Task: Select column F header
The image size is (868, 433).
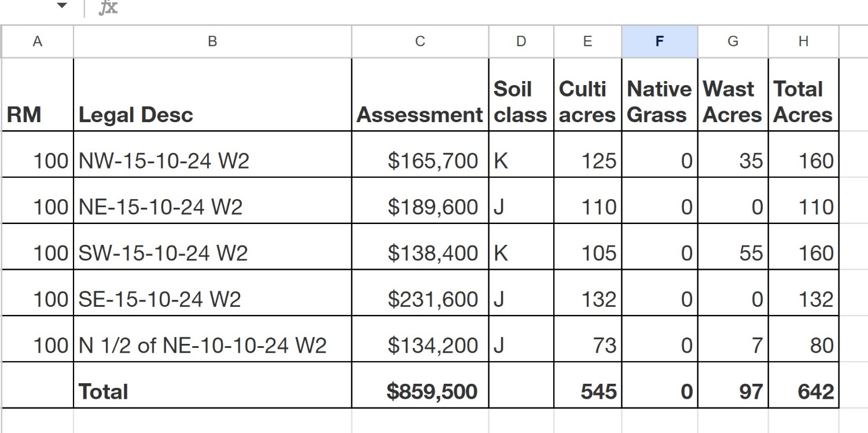Action: coord(660,42)
